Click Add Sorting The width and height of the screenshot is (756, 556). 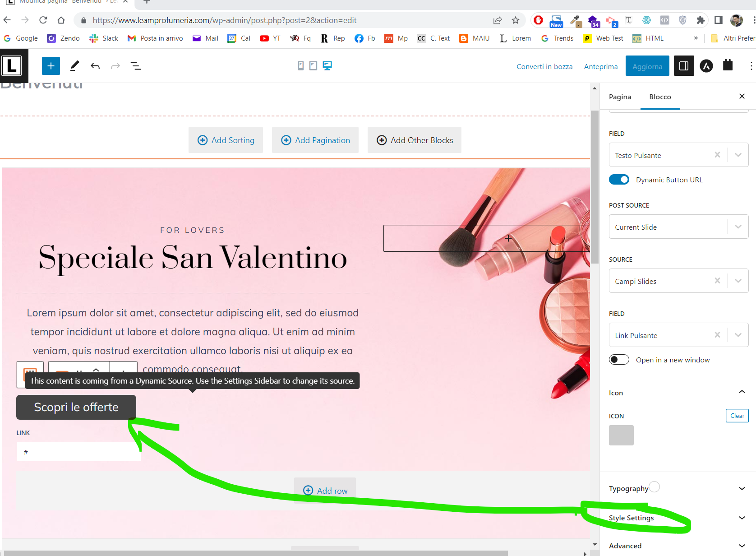coord(226,140)
